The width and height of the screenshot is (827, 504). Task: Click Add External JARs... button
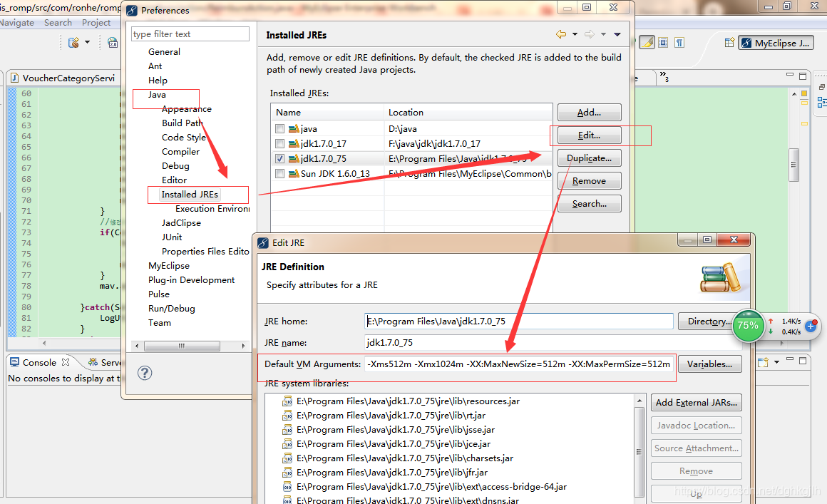(x=697, y=402)
